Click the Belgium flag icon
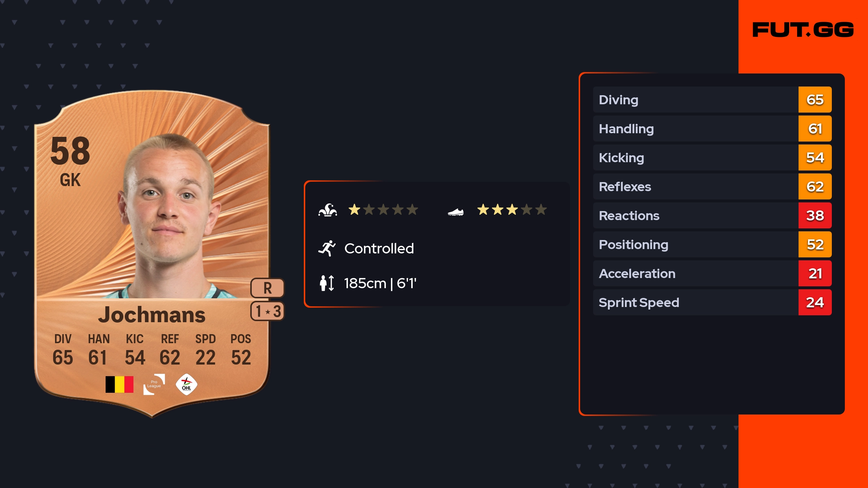The height and width of the screenshot is (488, 868). (x=119, y=384)
